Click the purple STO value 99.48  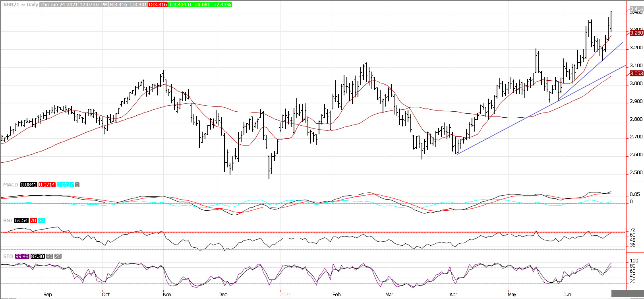[22, 256]
